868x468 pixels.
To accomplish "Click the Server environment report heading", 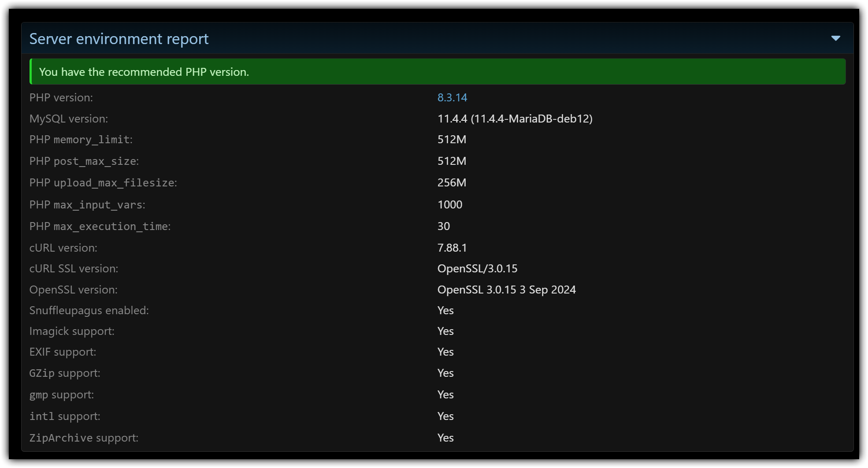I will click(119, 39).
